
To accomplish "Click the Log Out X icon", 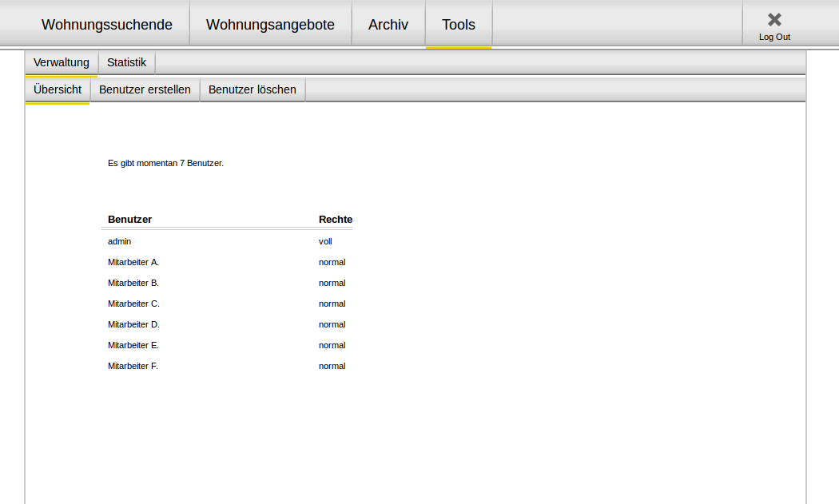I will 773,20.
